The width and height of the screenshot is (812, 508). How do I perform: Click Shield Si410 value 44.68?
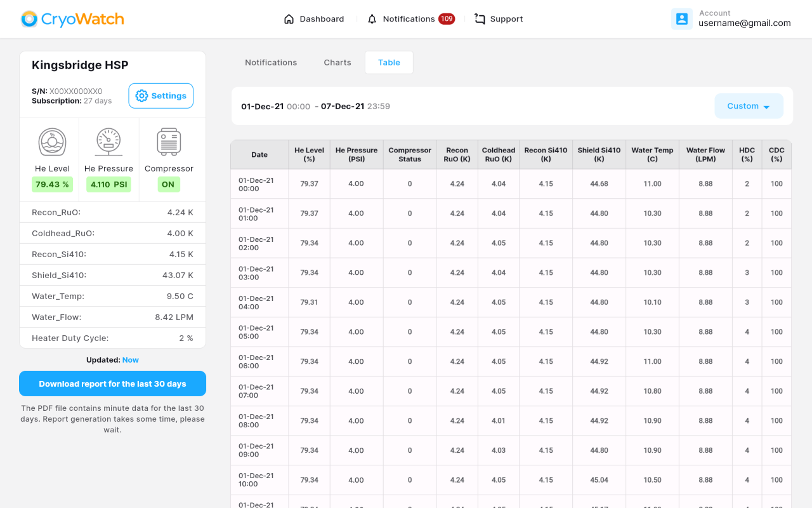(599, 184)
